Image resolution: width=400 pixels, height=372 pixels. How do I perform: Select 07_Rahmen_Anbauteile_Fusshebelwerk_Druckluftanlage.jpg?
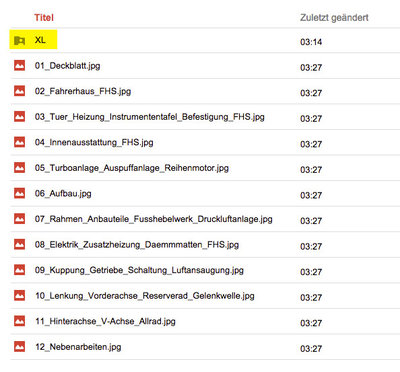154,219
